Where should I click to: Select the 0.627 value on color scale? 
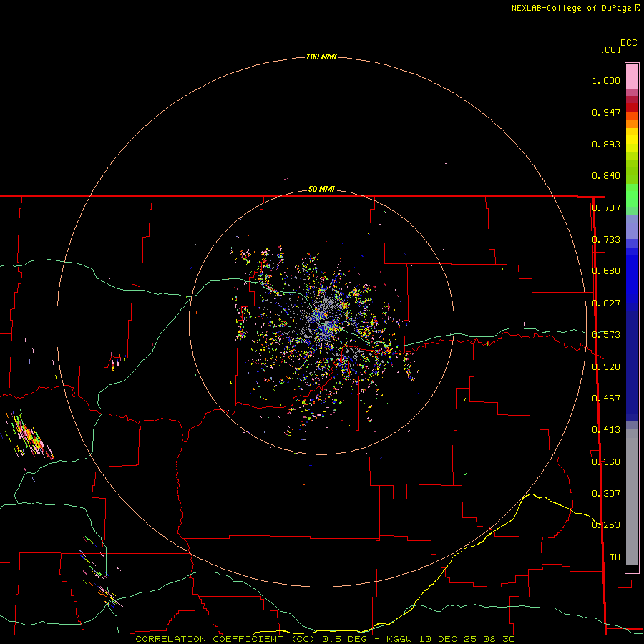(x=606, y=303)
